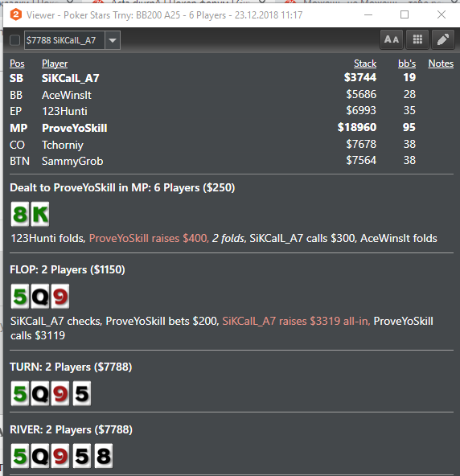This screenshot has height=476, width=460.
Task: Select the SiKCalL_A7 player row
Action: pyautogui.click(x=232, y=78)
